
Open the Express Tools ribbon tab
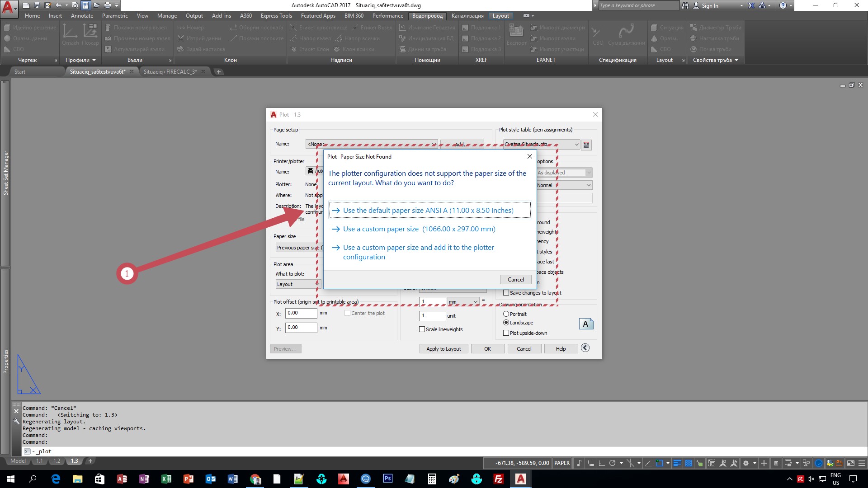click(x=276, y=16)
